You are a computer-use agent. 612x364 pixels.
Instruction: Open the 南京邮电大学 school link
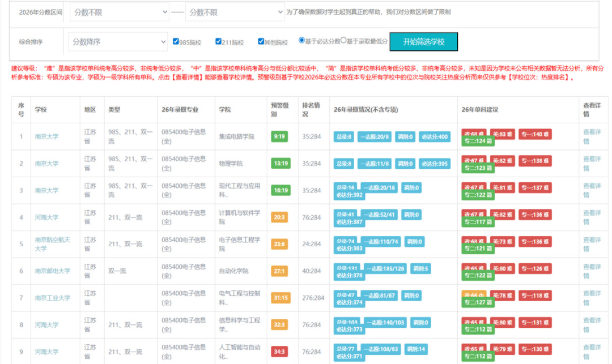pyautogui.click(x=53, y=271)
